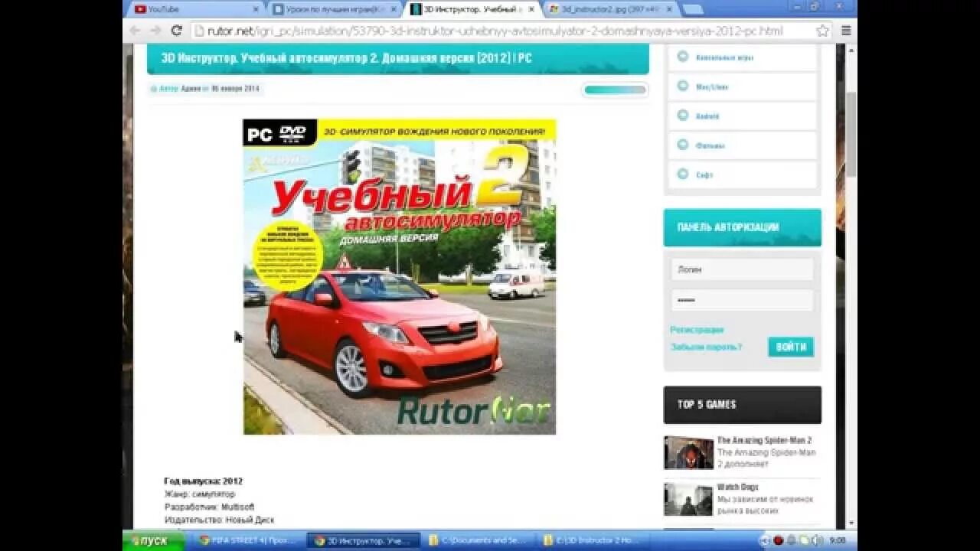Click the 'Регистрация' link
980x551 pixels.
pyautogui.click(x=697, y=330)
